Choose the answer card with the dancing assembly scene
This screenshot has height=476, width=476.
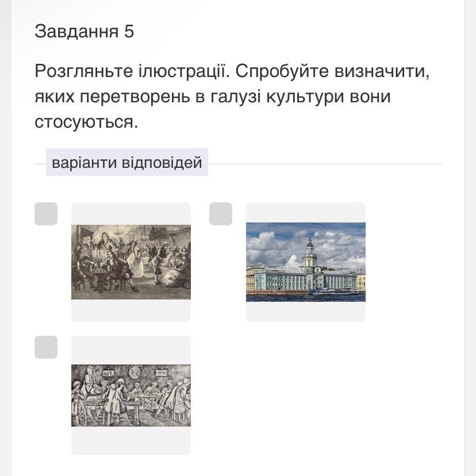tap(131, 262)
